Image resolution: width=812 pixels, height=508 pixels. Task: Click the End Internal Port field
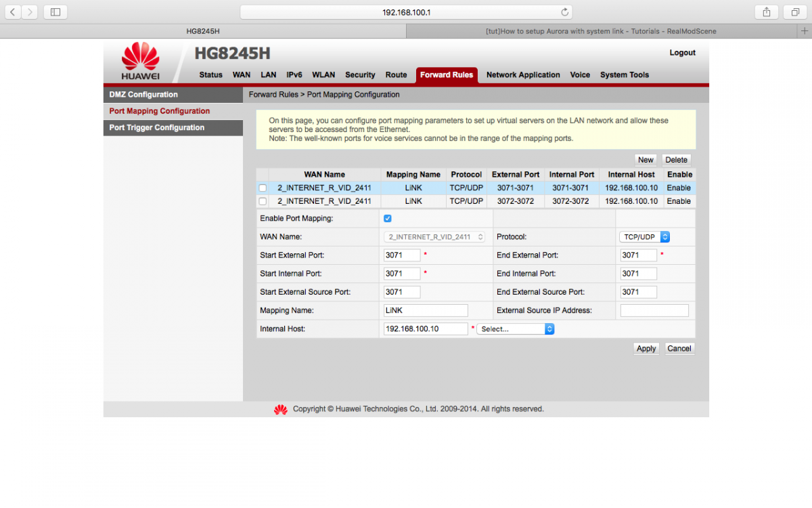point(639,274)
